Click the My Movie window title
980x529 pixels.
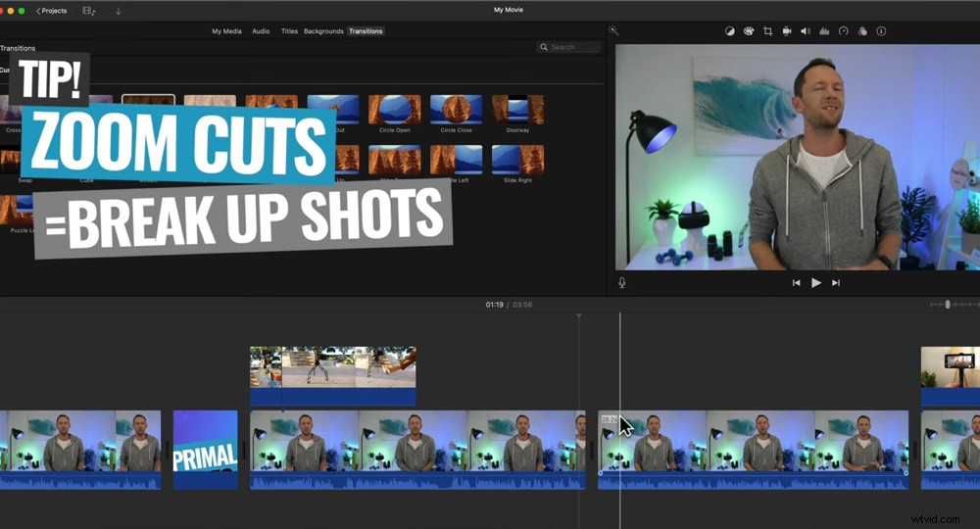tap(509, 10)
